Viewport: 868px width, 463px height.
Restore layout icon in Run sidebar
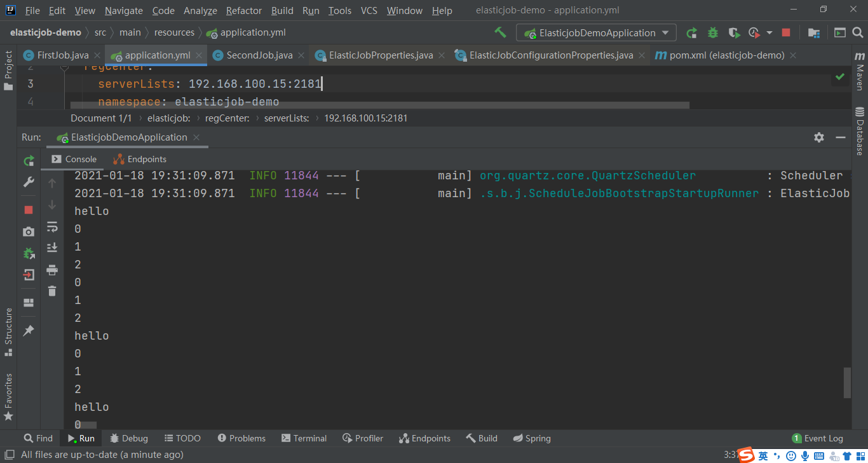point(29,303)
